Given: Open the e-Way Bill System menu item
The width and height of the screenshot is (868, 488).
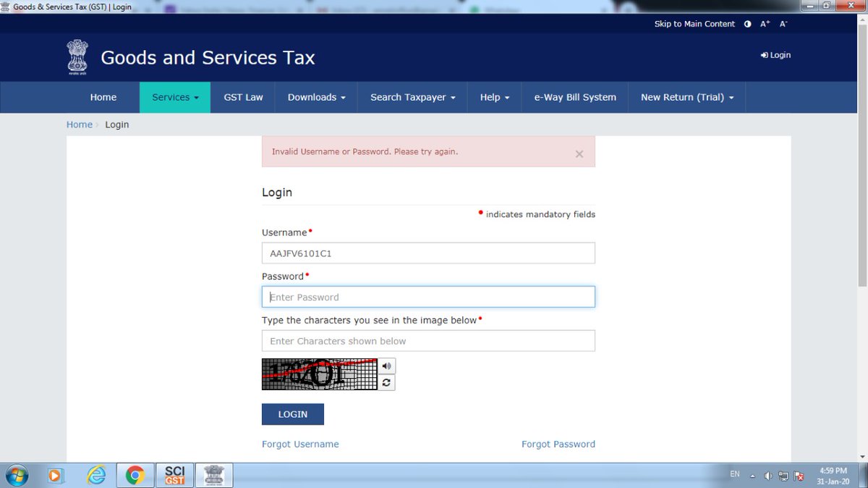Looking at the screenshot, I should tap(575, 97).
